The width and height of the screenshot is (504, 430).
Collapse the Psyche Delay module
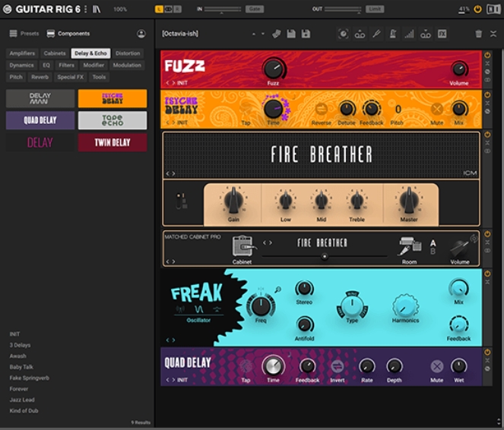pos(487,103)
